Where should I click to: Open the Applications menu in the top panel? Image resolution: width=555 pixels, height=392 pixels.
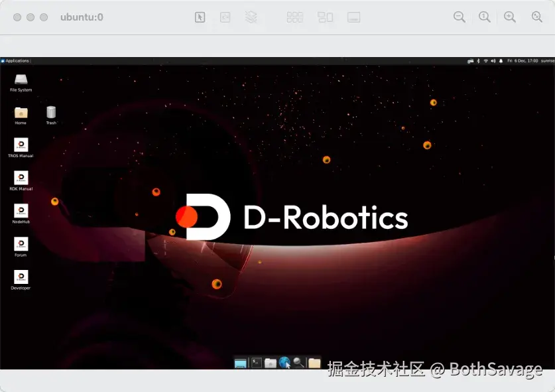17,61
